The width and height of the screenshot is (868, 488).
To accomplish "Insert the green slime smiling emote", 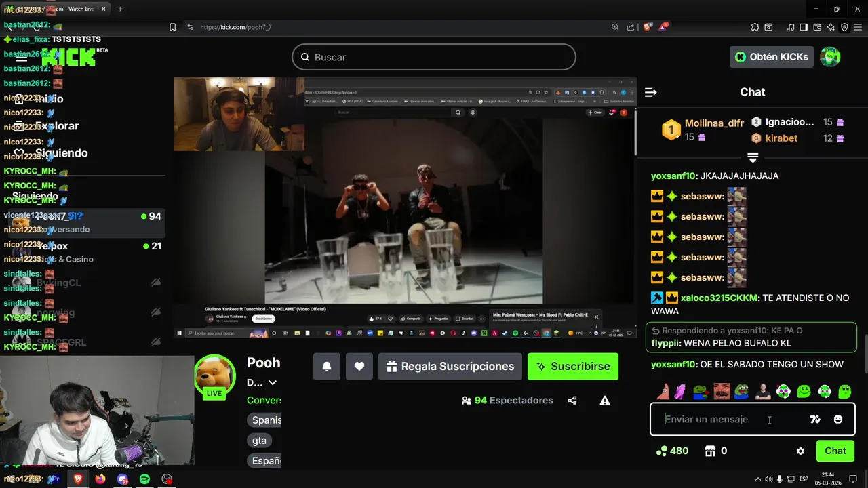I will [x=804, y=391].
